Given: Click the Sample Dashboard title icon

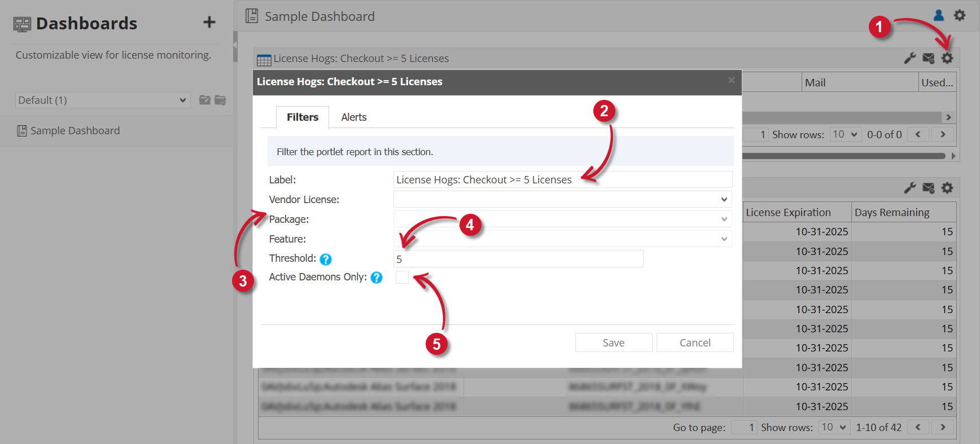Looking at the screenshot, I should coord(252,16).
